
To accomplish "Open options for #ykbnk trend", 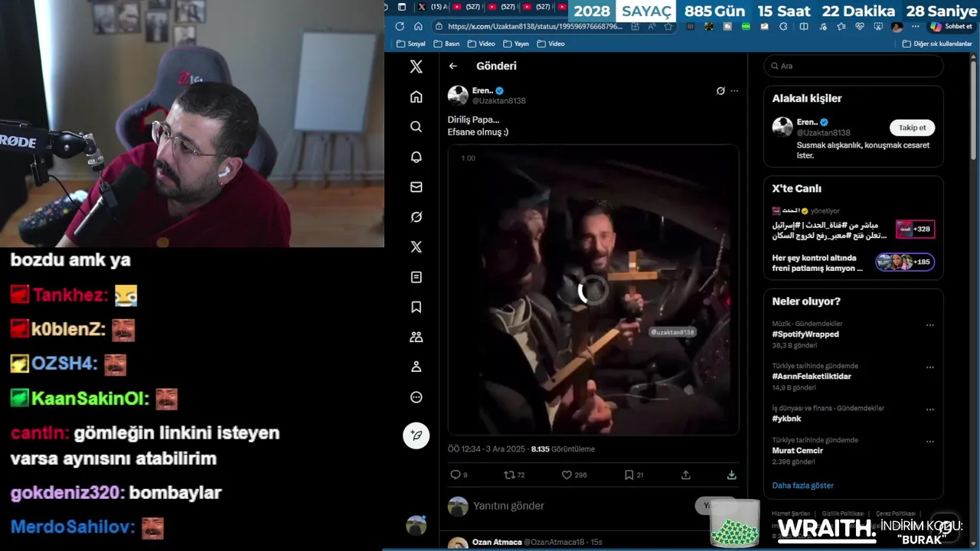I will (929, 409).
